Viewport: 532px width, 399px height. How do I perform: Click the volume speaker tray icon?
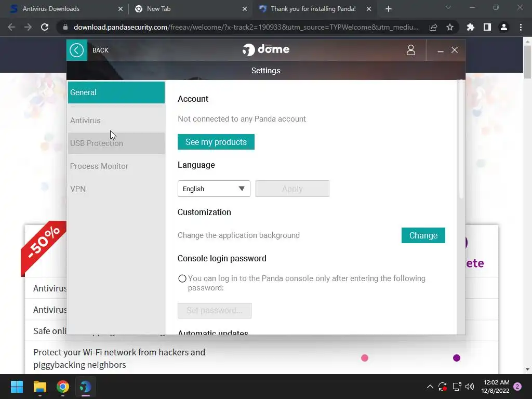pos(470,387)
